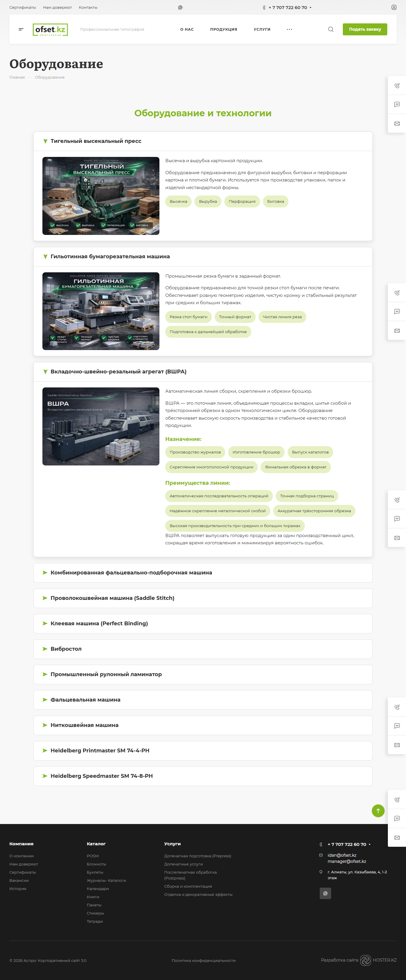Open Стикеры footer link
Image resolution: width=406 pixels, height=980 pixels.
click(95, 913)
